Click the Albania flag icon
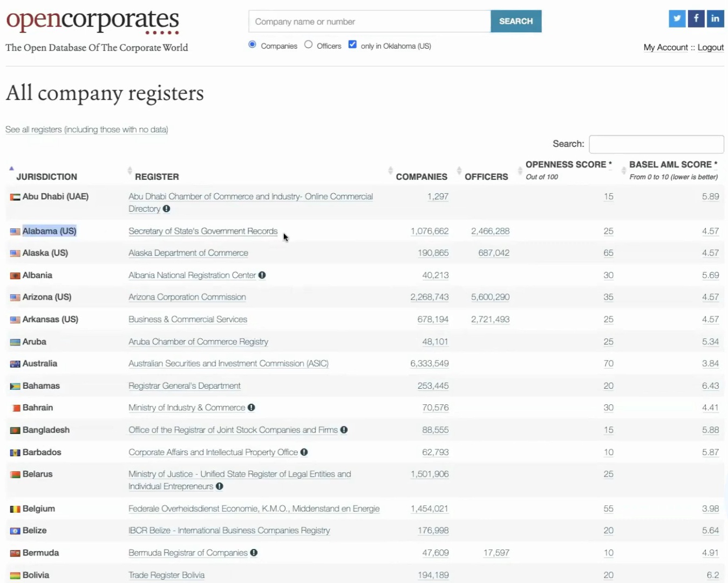The height and width of the screenshot is (583, 728). pyautogui.click(x=15, y=276)
